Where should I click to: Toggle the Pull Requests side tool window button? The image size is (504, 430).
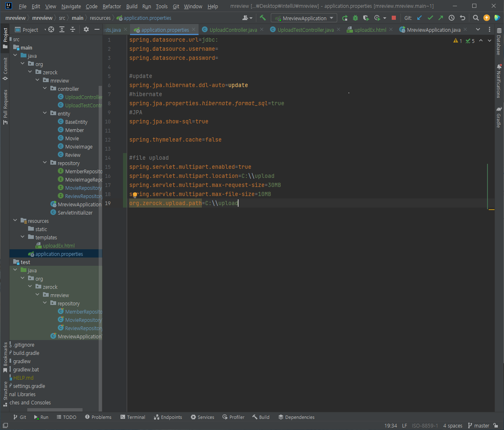pos(5,107)
